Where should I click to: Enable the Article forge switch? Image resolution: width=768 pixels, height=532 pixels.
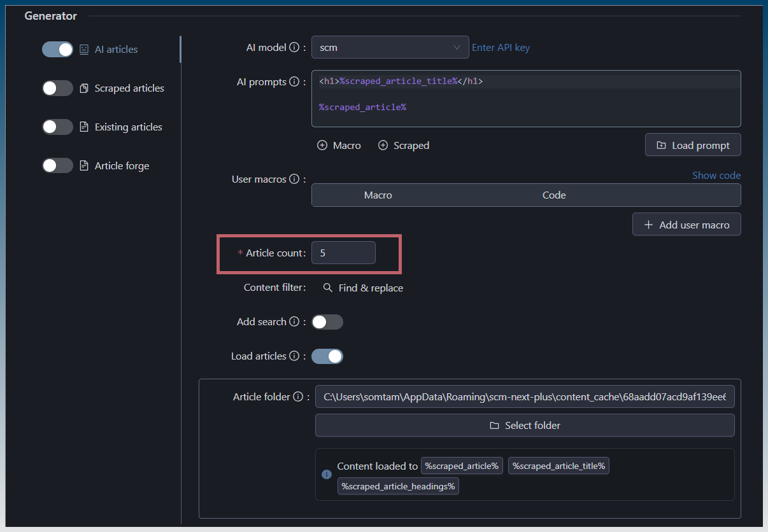[57, 165]
